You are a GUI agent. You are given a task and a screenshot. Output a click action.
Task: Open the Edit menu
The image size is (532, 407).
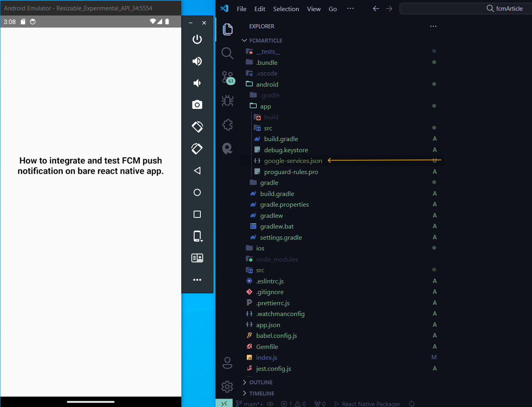pyautogui.click(x=260, y=9)
